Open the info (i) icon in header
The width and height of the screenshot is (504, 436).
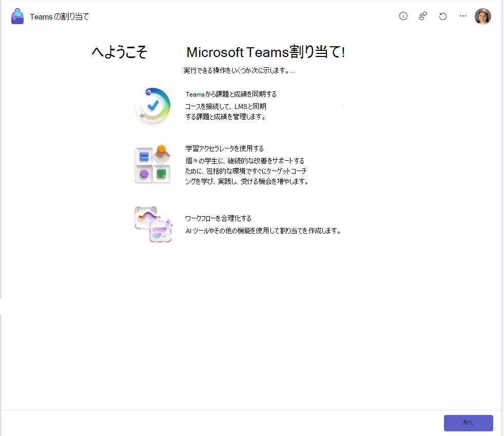point(403,16)
